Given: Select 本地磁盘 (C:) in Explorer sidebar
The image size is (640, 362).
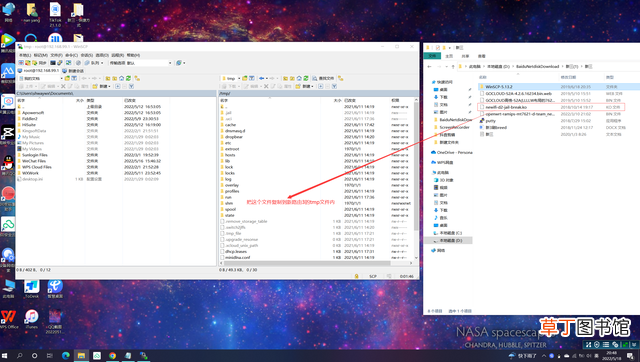Looking at the screenshot, I should pos(448,233).
